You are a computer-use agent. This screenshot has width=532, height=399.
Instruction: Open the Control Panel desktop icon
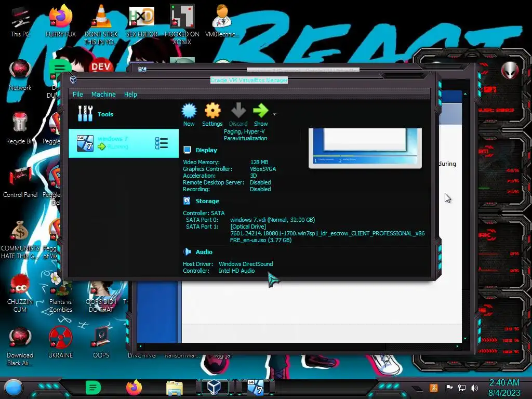coord(20,182)
